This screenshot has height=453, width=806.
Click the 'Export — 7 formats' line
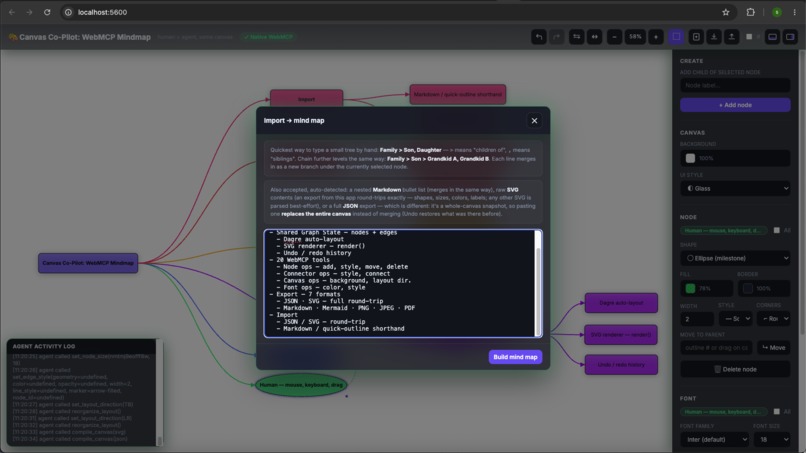point(305,294)
